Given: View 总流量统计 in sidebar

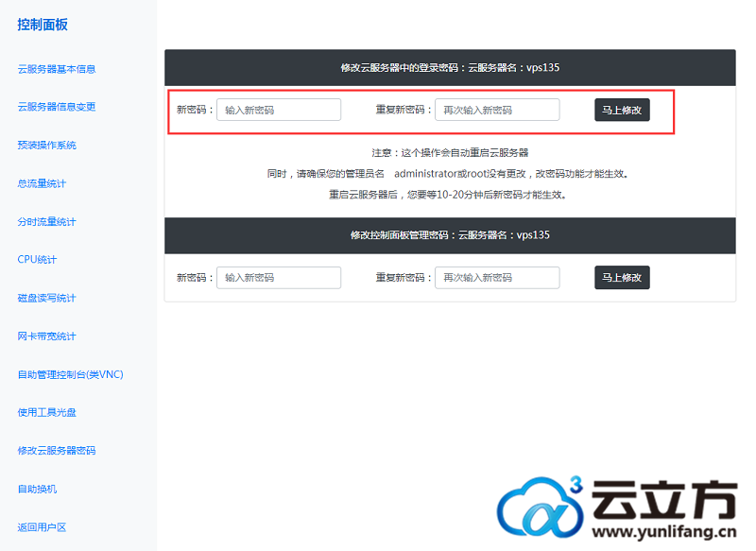Looking at the screenshot, I should [42, 183].
